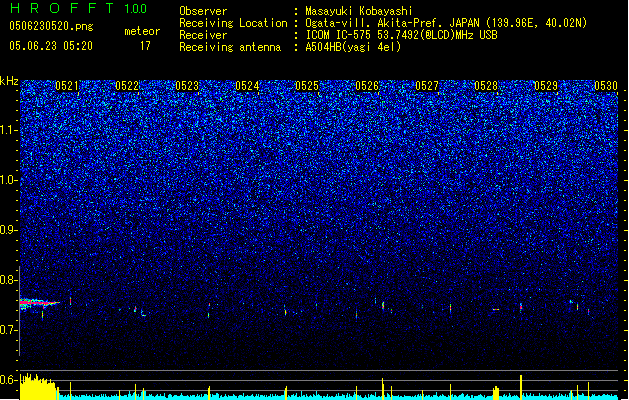Viewport: 629px width, 400px height.
Task: Click the tall yellow level spike near 0528:30
Action: coord(521,387)
